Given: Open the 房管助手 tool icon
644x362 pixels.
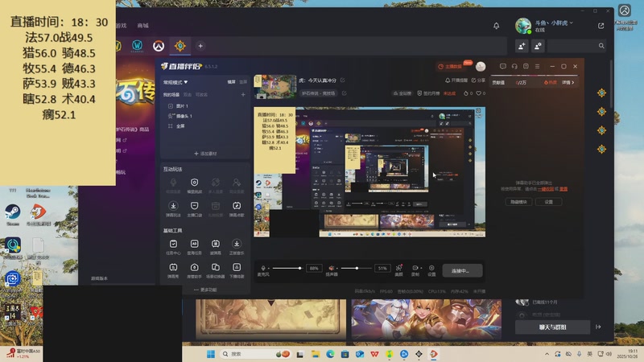Looking at the screenshot, I should pyautogui.click(x=194, y=267).
